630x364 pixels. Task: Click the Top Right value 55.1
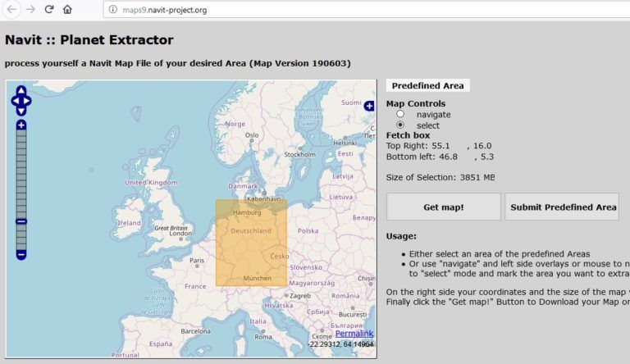pyautogui.click(x=441, y=146)
